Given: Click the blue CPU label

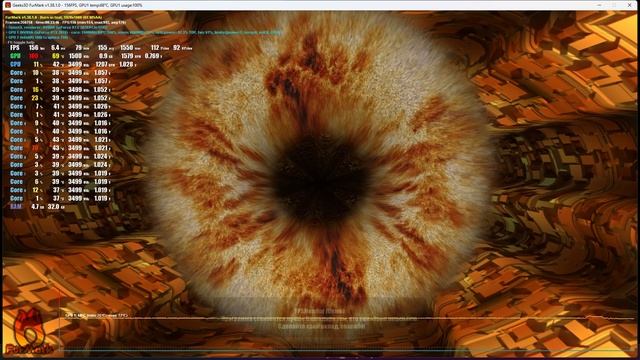Looking at the screenshot, I should [15, 64].
